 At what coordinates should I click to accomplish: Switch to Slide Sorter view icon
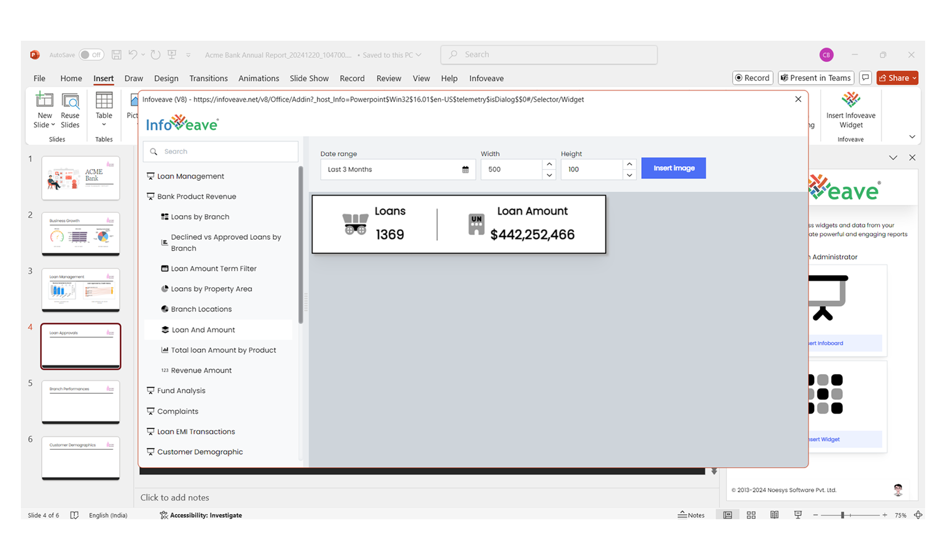coord(751,515)
